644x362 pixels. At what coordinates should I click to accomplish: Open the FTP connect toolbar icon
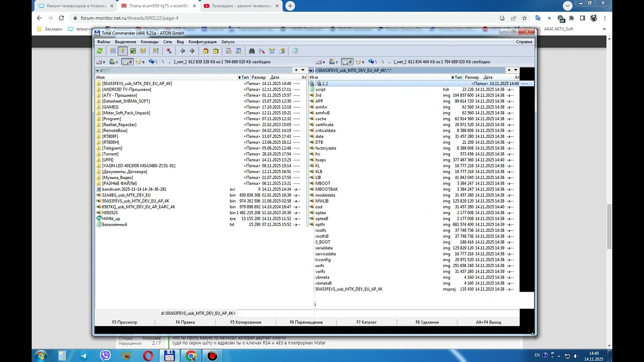[x=228, y=51]
